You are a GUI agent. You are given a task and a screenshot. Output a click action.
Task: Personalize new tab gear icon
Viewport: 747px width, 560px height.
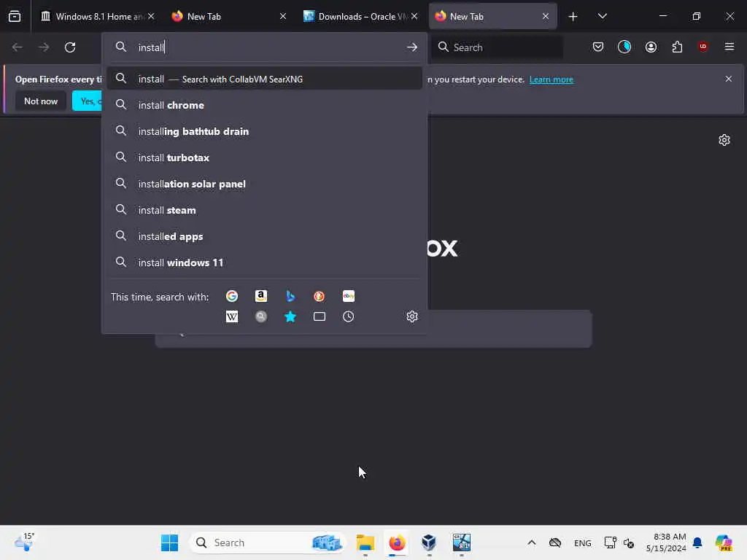pos(724,140)
